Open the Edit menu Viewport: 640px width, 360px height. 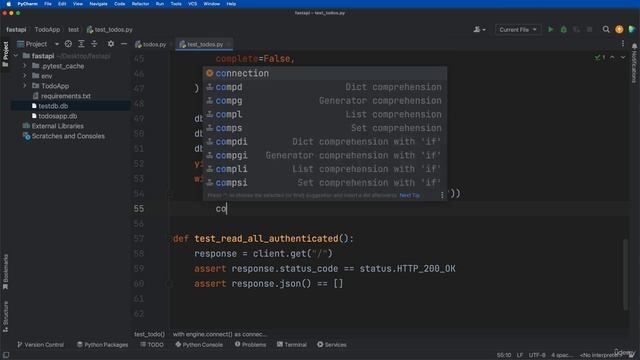coord(62,4)
